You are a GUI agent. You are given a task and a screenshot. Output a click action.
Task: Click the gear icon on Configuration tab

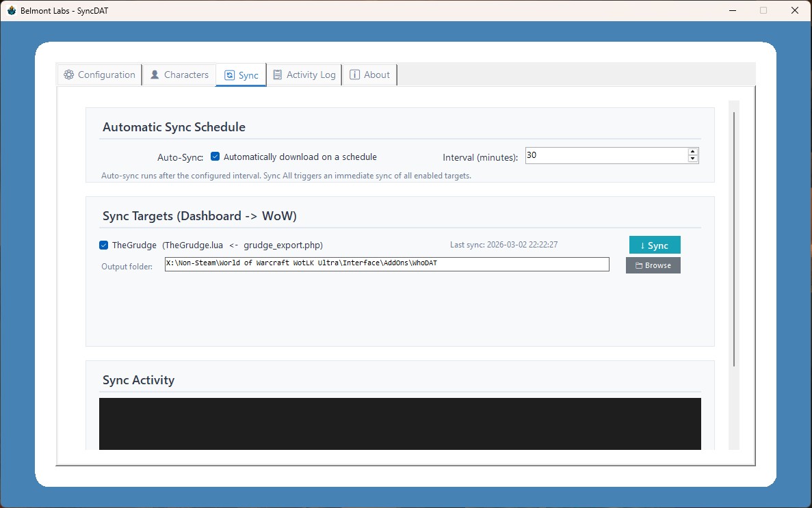[68, 75]
